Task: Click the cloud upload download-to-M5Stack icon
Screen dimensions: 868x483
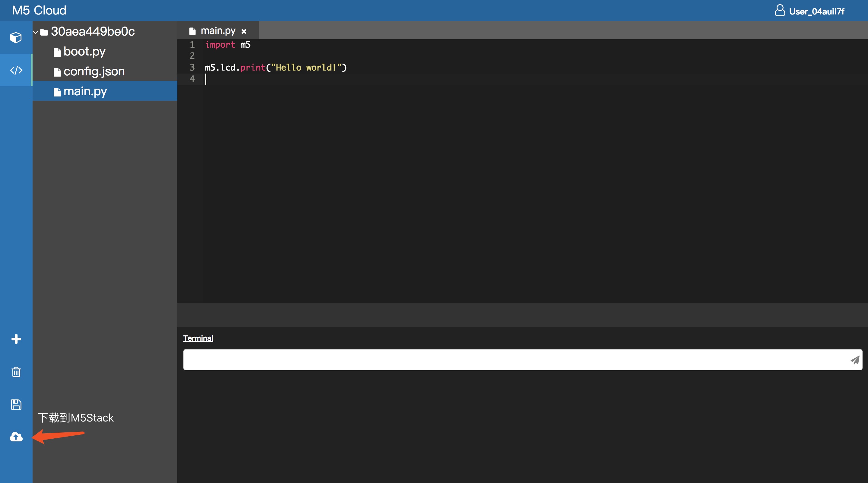Action: point(16,437)
